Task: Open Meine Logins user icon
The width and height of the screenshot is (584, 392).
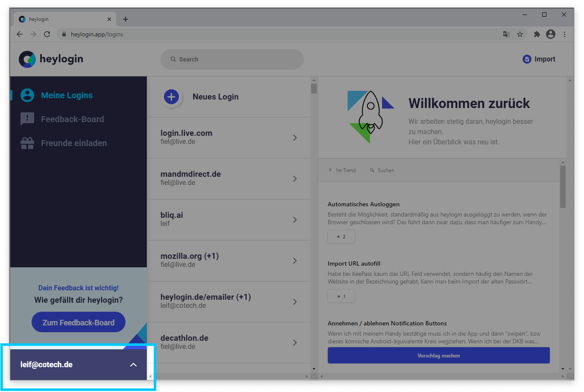Action: [x=27, y=95]
